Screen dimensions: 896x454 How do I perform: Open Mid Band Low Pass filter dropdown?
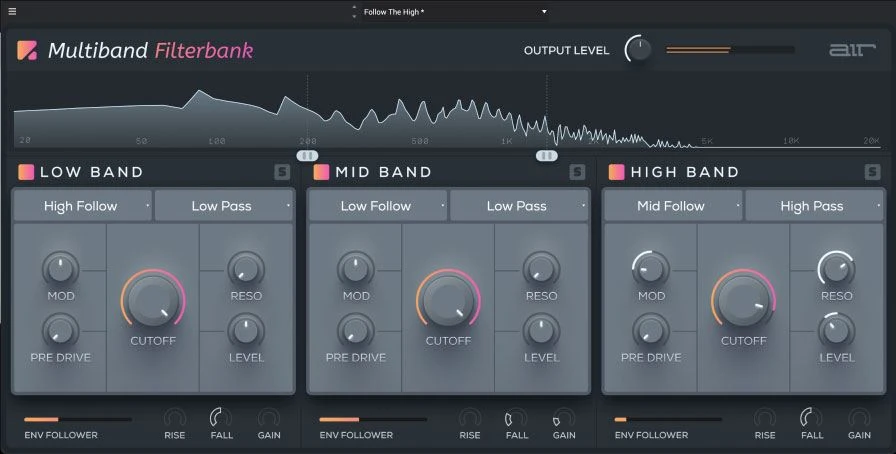pyautogui.click(x=519, y=206)
